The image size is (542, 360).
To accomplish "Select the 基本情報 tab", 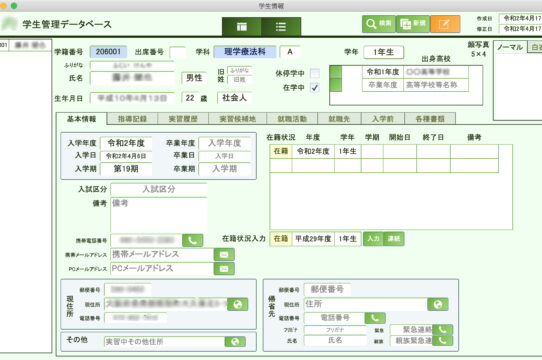I will coord(82,119).
